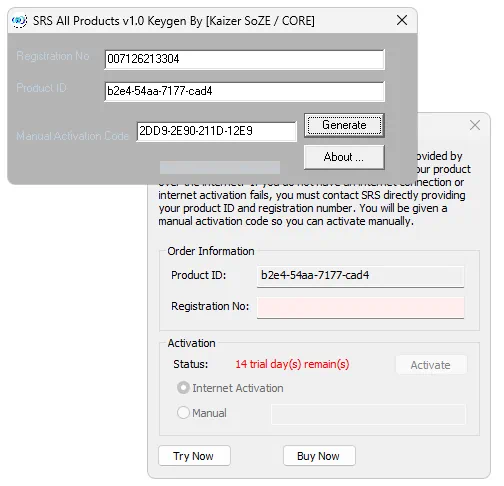This screenshot has width=504, height=486.
Task: Click the 'Manual Activation Code' label in keygen
Action: tap(72, 136)
